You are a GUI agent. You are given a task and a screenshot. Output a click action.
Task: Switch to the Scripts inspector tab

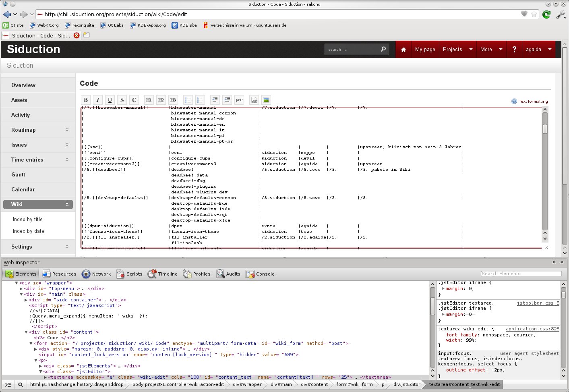[129, 274]
